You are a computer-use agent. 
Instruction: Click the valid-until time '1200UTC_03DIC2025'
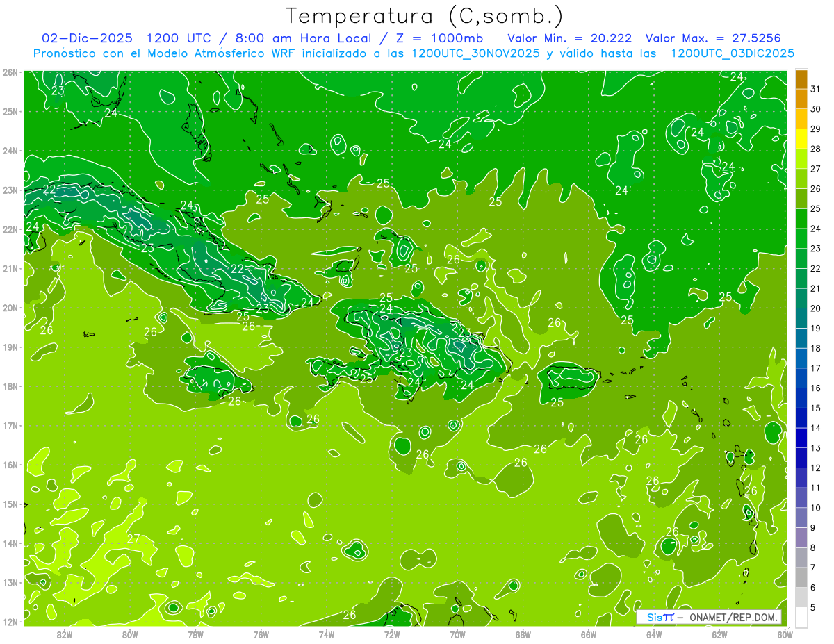[x=733, y=53]
